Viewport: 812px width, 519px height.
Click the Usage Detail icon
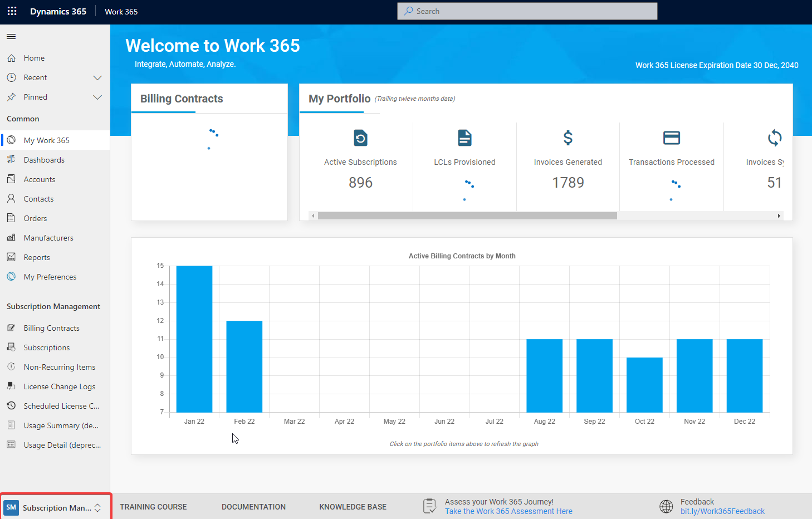pos(11,445)
